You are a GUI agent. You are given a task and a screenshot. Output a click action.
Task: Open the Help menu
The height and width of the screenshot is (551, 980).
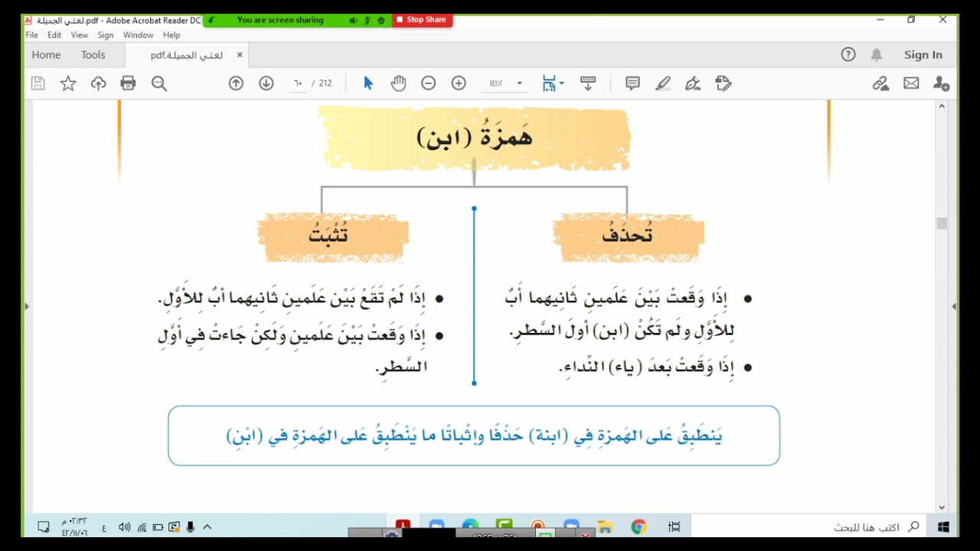(x=171, y=35)
